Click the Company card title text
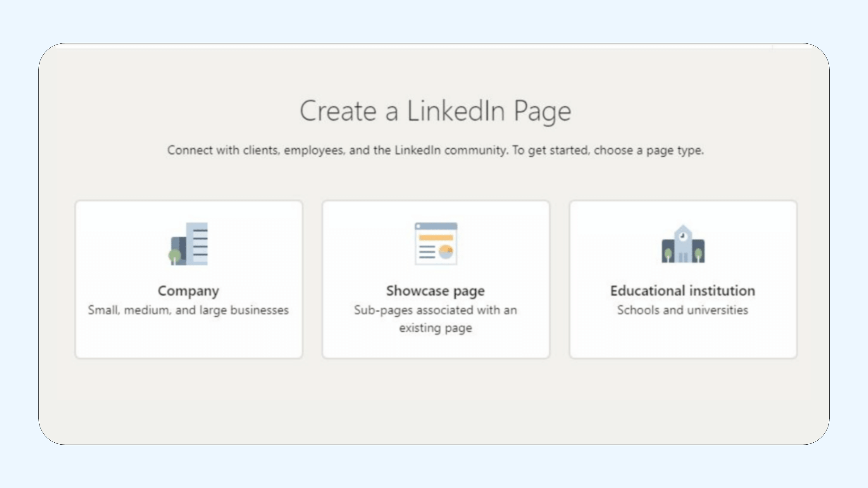868x488 pixels. tap(189, 291)
